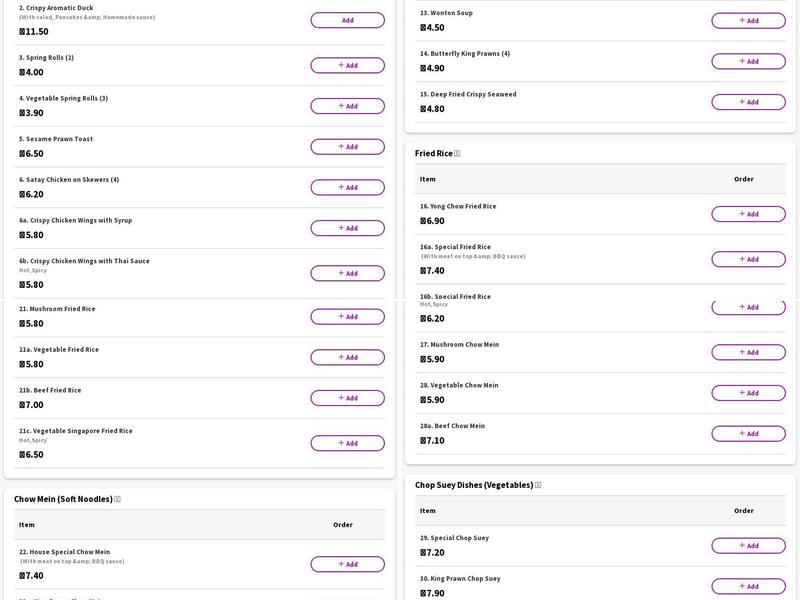Add Beef Fried Rice to order
Image resolution: width=800 pixels, height=600 pixels.
pyautogui.click(x=347, y=398)
